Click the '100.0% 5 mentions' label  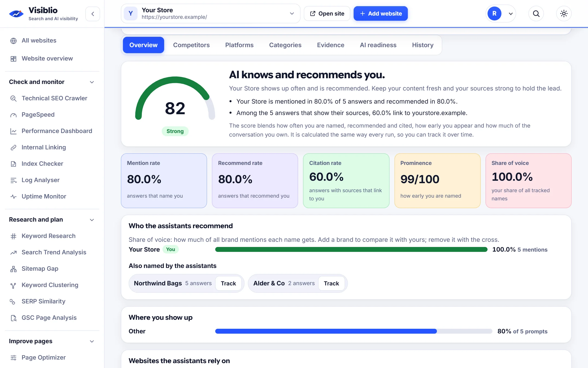coord(520,250)
